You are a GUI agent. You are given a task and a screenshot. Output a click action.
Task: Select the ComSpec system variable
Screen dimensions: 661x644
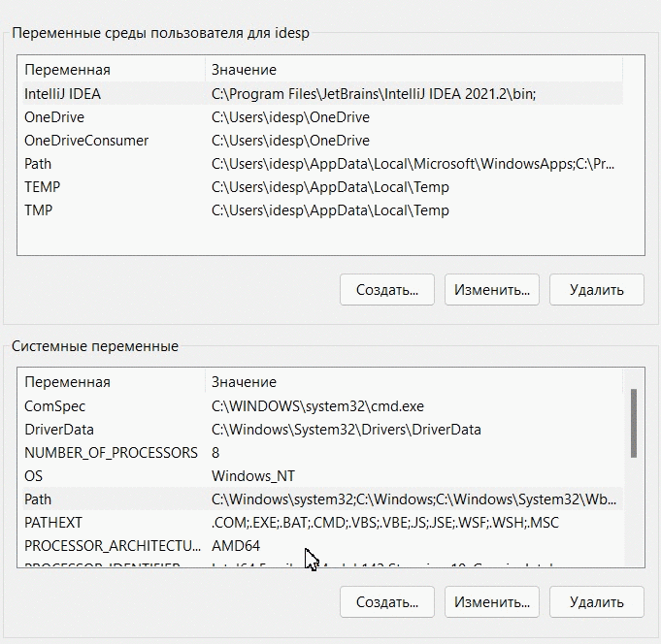click(322, 406)
